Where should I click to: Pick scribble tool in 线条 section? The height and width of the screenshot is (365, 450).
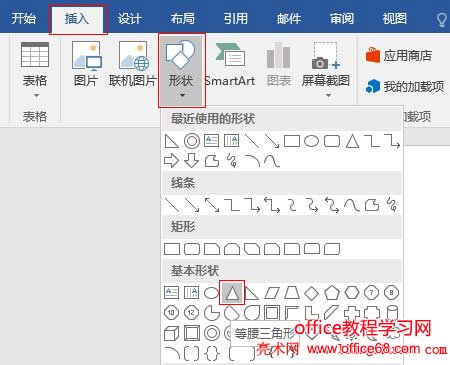coord(392,205)
